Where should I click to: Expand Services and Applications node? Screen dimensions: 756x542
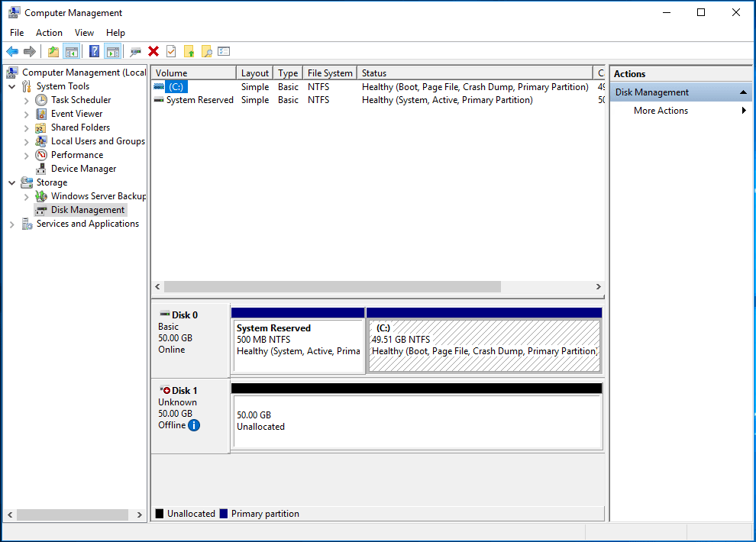coord(12,224)
